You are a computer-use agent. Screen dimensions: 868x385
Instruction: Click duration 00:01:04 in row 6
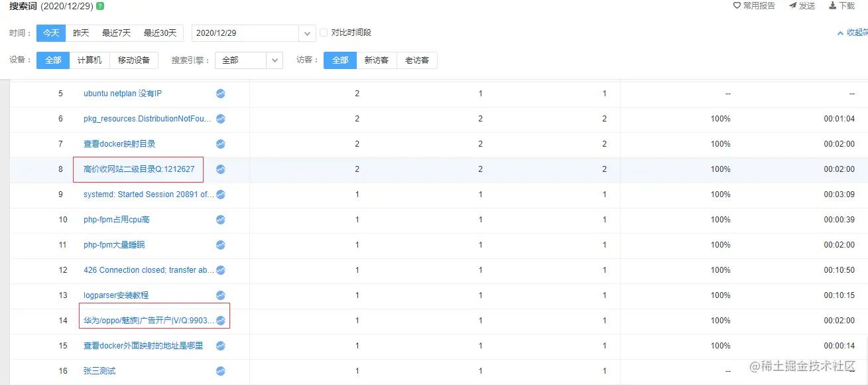coord(839,119)
